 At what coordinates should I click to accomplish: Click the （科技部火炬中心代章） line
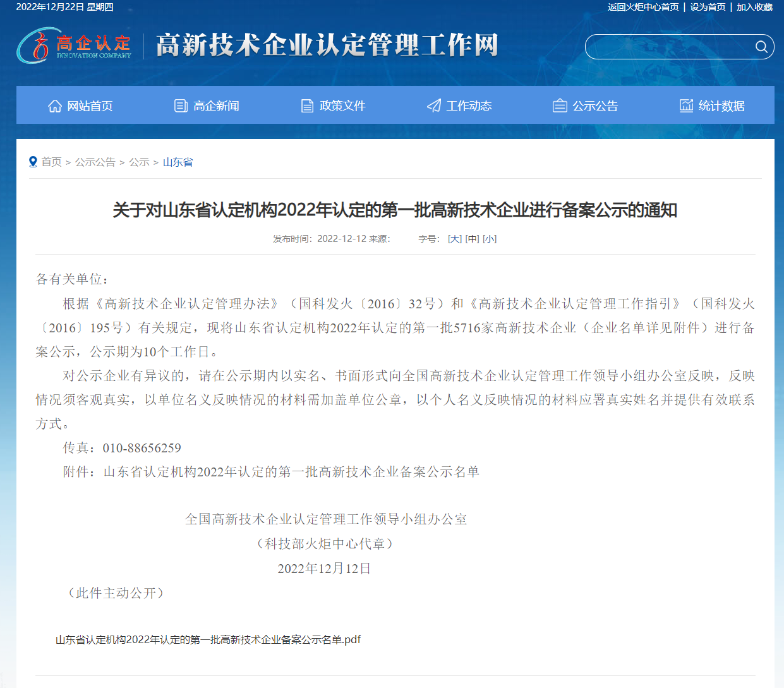click(x=325, y=544)
